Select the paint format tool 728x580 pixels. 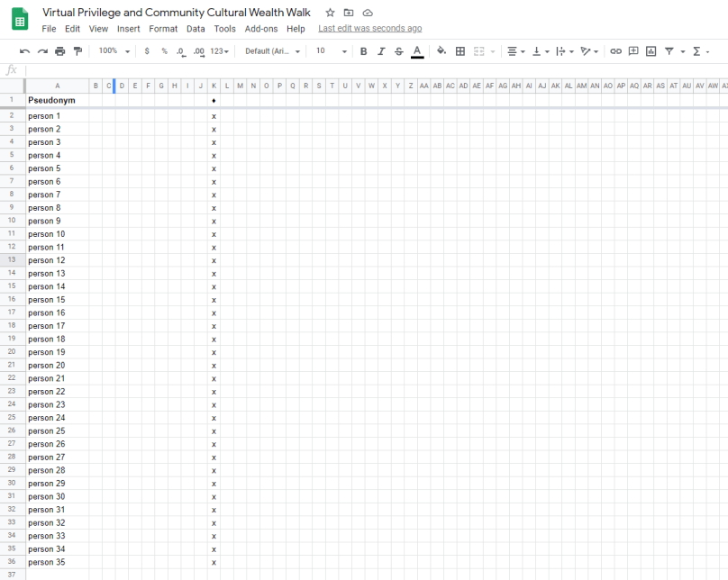point(77,51)
